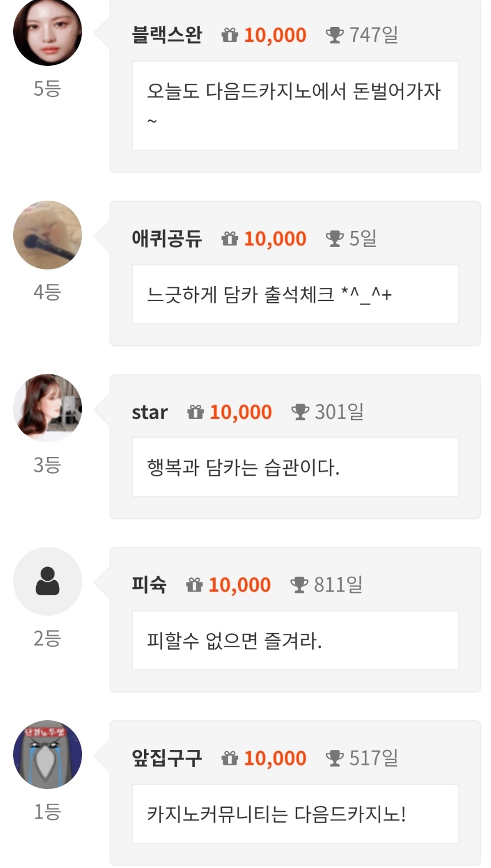Select the username star

coord(150,412)
